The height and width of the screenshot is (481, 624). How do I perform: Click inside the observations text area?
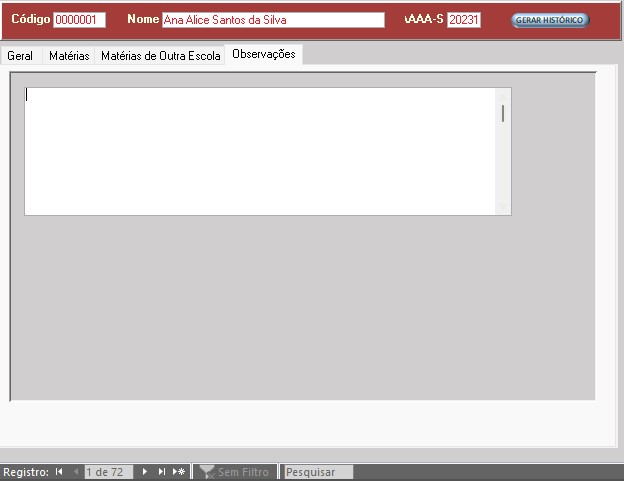pos(260,151)
